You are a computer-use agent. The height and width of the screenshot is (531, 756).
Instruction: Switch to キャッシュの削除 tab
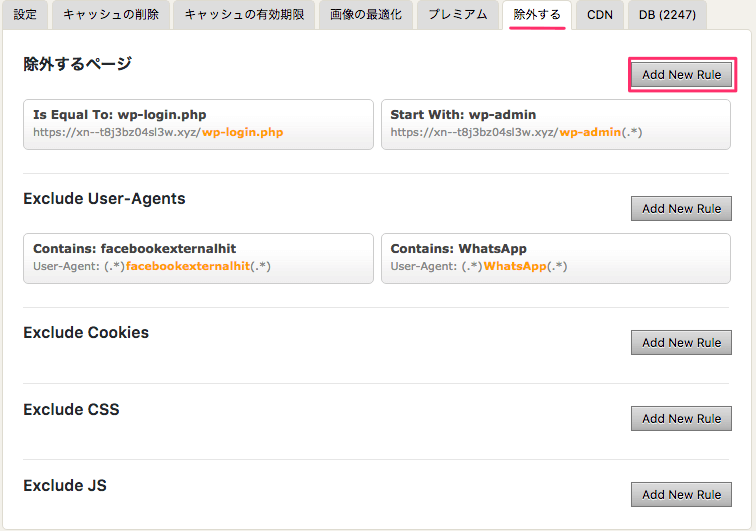[x=111, y=15]
